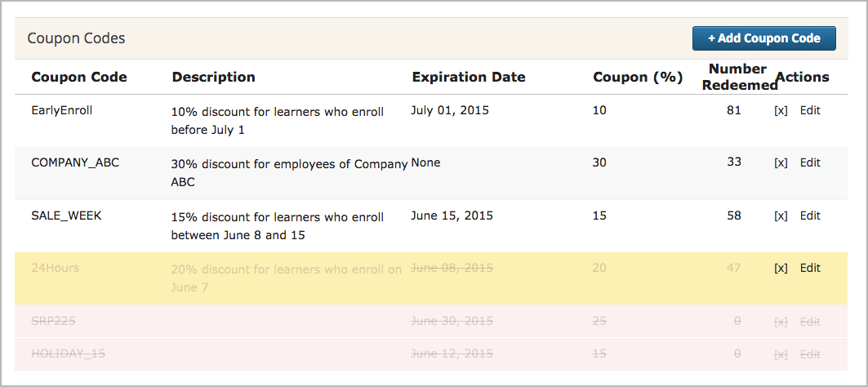The height and width of the screenshot is (387, 868).
Task: Select the EarlyEnroll coupon code name
Action: click(x=62, y=109)
